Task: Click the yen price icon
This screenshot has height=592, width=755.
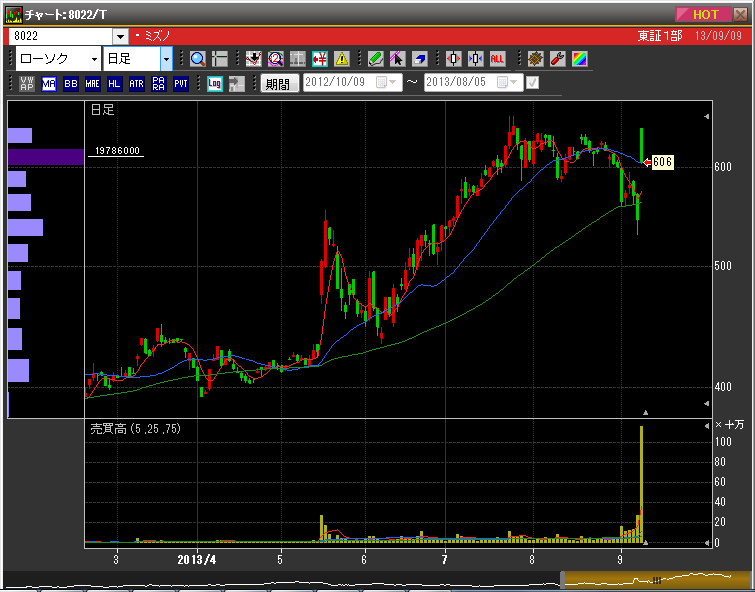Action: (x=320, y=59)
